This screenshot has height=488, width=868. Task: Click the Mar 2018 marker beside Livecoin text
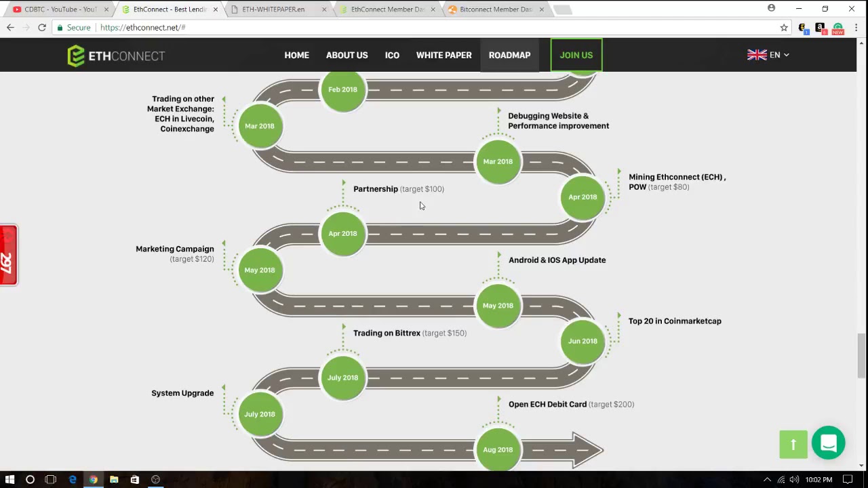[260, 126]
